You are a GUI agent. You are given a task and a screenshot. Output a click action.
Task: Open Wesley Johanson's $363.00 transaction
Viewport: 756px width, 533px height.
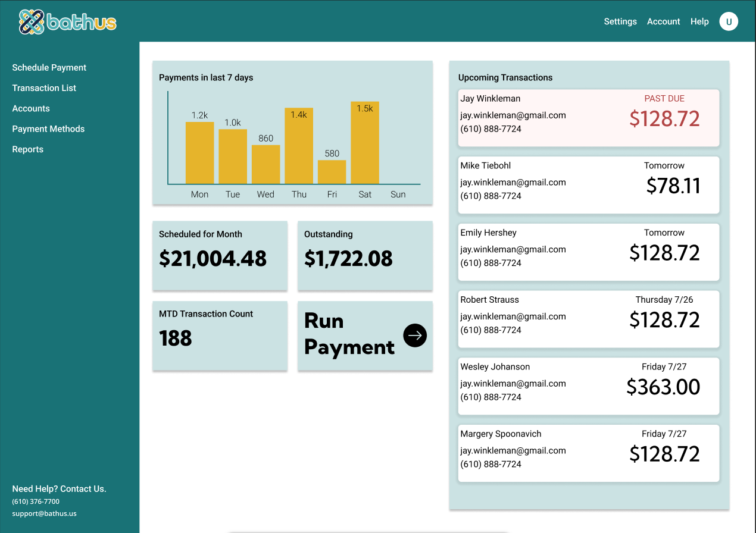588,386
